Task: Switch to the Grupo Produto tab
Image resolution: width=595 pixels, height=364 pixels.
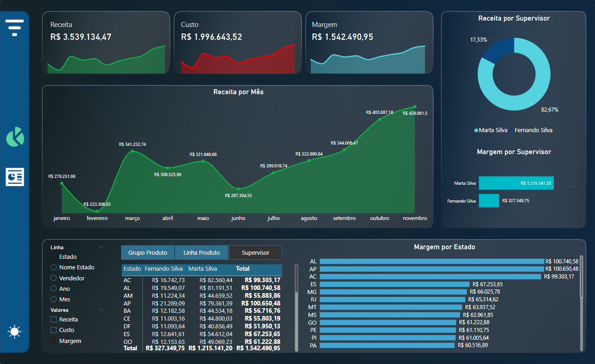Action: (x=148, y=252)
